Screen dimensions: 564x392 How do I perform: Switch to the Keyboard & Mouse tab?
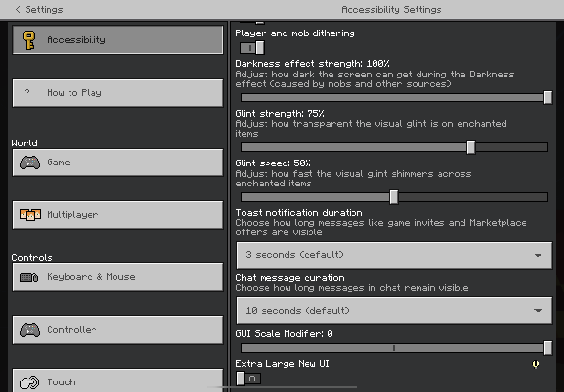pos(118,277)
